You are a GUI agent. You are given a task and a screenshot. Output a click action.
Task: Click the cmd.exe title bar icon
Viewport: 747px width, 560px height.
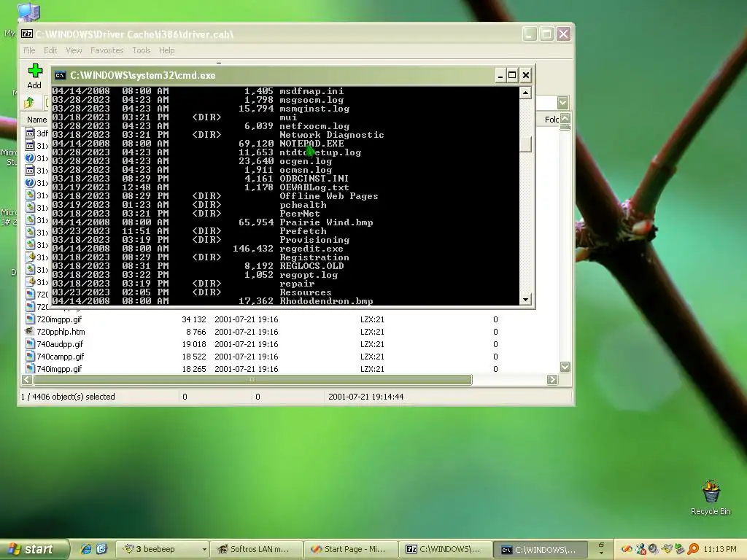(x=60, y=75)
